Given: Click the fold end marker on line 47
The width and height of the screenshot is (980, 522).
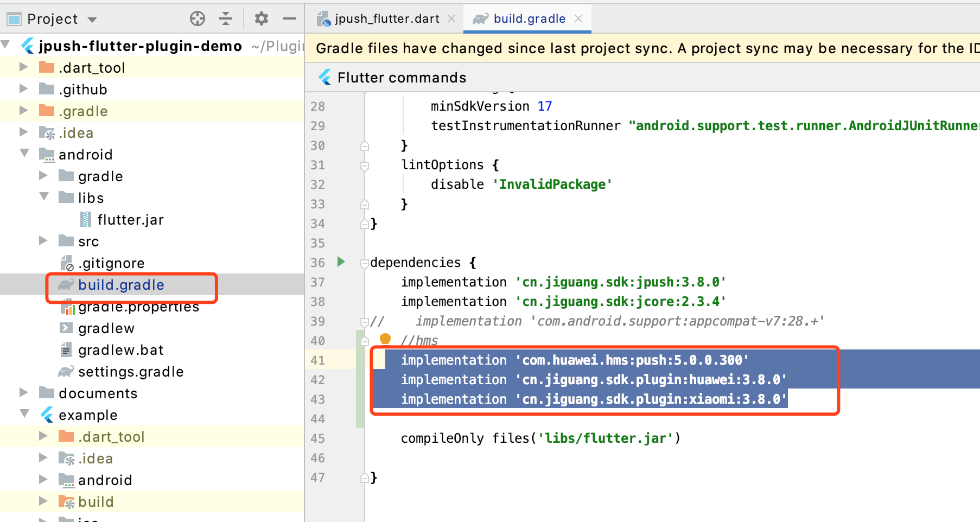Looking at the screenshot, I should click(365, 478).
